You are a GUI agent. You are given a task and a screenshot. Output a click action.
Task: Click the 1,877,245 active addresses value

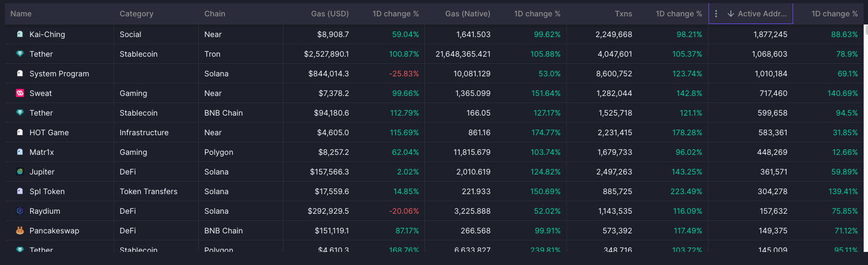tap(770, 34)
